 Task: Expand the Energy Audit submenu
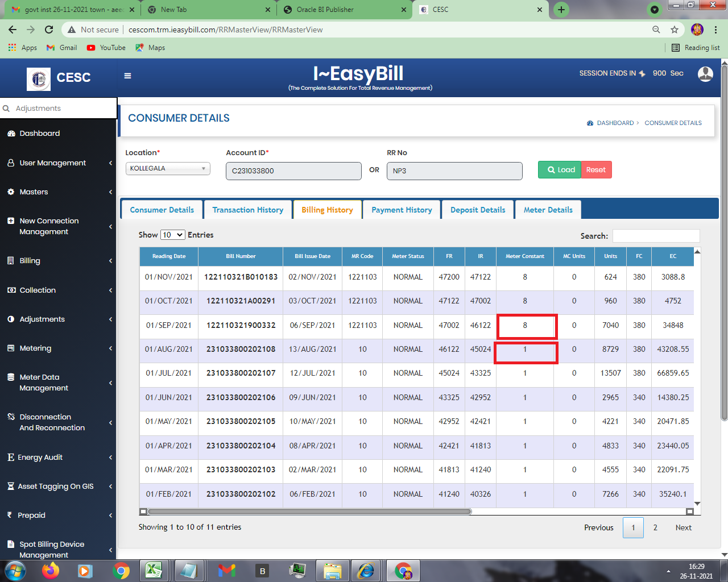pyautogui.click(x=110, y=458)
